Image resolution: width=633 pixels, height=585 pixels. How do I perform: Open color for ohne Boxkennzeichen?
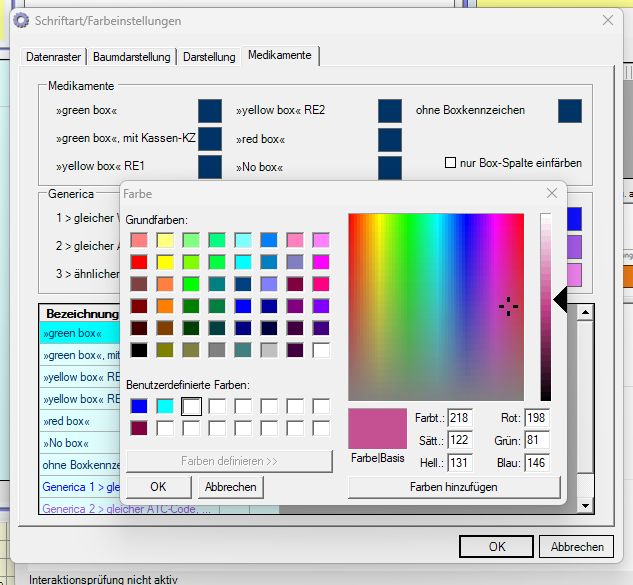[x=570, y=111]
